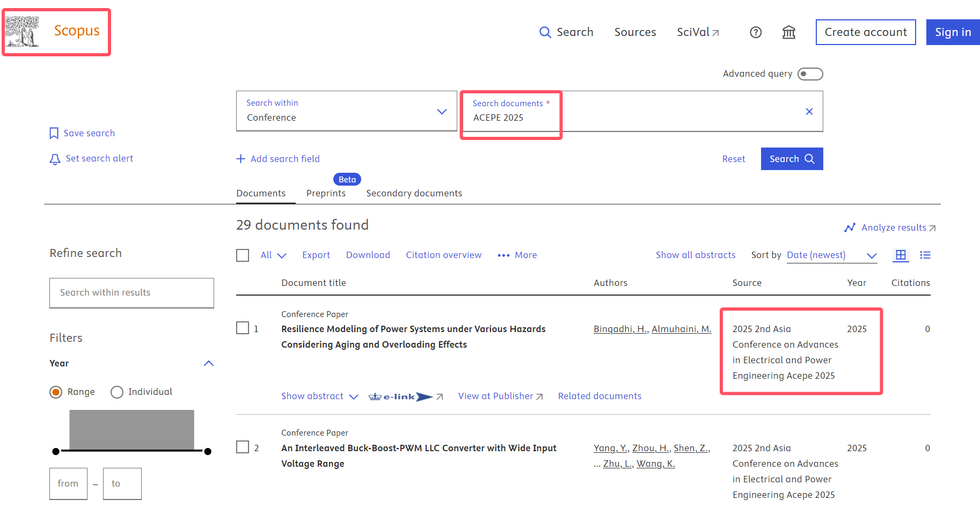Tick the select-all documents checkbox

tap(243, 255)
